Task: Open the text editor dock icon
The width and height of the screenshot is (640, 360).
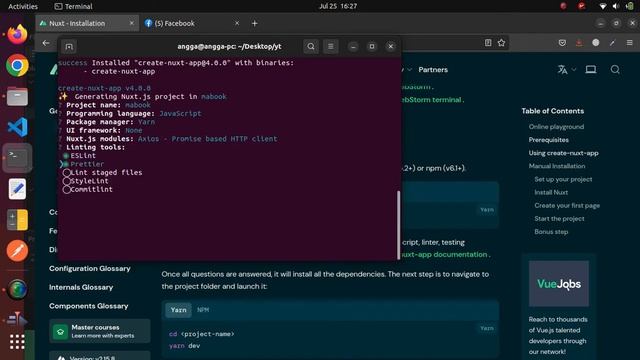Action: [17, 189]
